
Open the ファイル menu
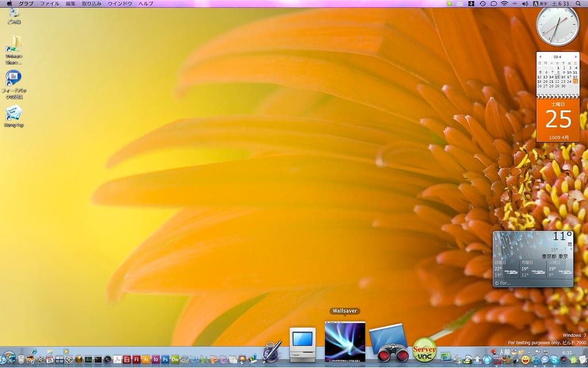tap(49, 3)
